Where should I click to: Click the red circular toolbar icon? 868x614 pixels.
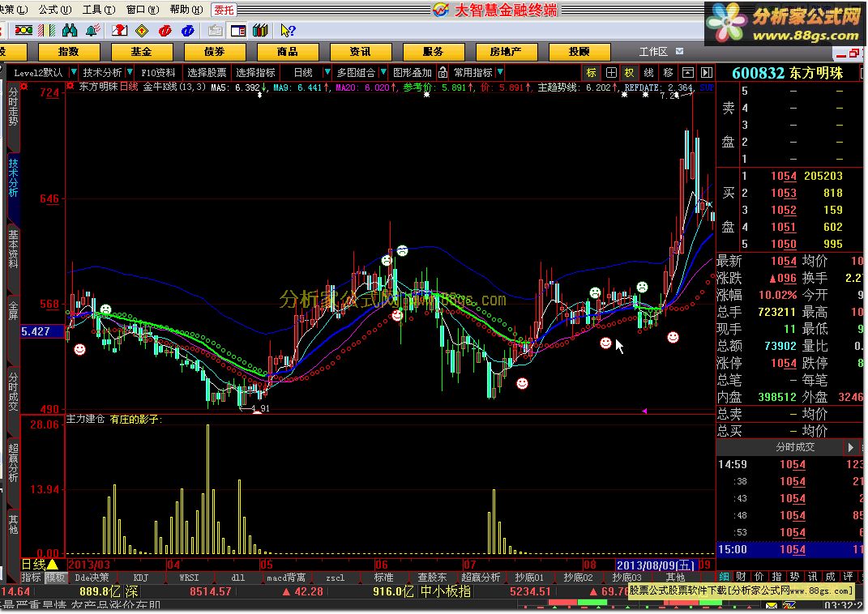click(x=165, y=31)
